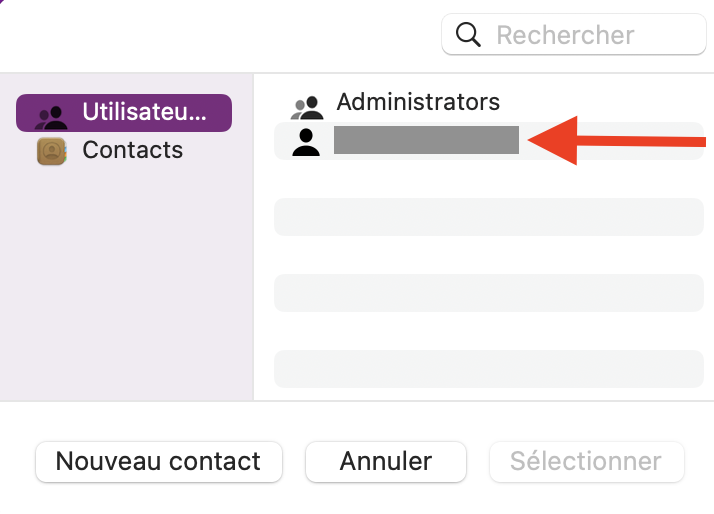714x514 pixels.
Task: Click the placeholder text inside the search box
Action: click(565, 35)
